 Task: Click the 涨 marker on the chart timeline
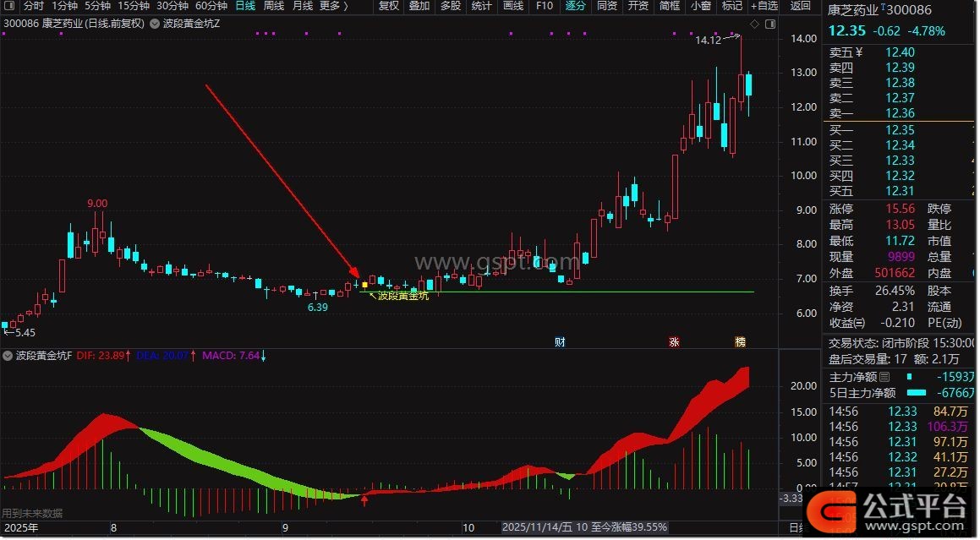(674, 342)
